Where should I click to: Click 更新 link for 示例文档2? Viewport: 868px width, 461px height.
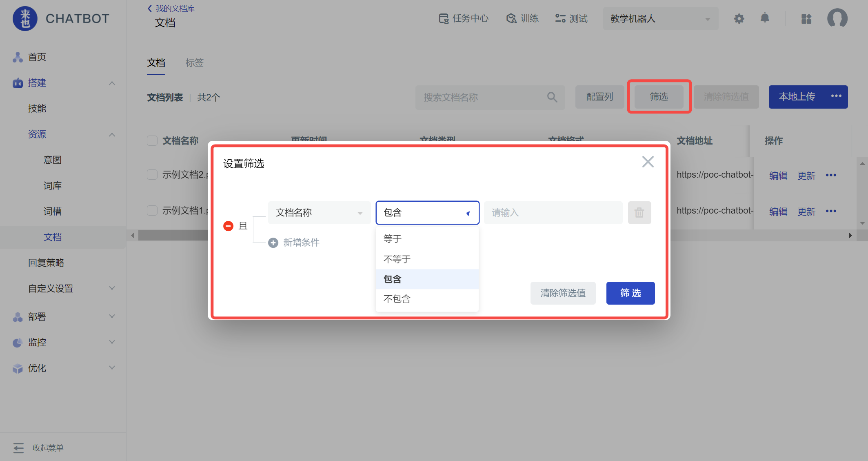point(807,176)
